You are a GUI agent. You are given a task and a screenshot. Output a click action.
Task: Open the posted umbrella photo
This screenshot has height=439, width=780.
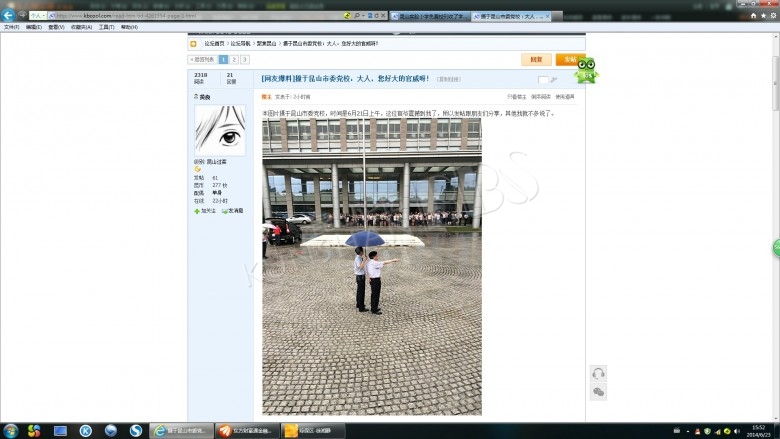coord(372,266)
